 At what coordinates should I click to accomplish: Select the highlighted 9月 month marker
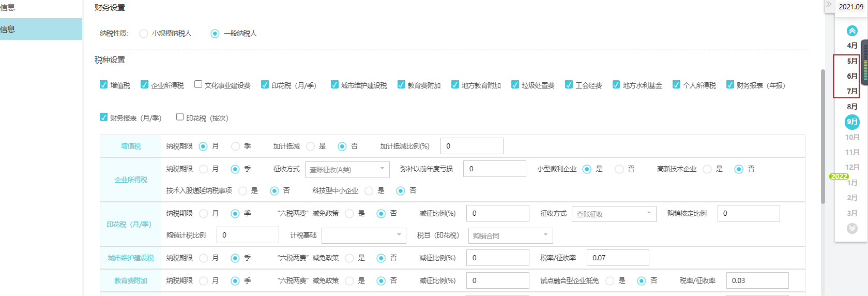pos(852,122)
